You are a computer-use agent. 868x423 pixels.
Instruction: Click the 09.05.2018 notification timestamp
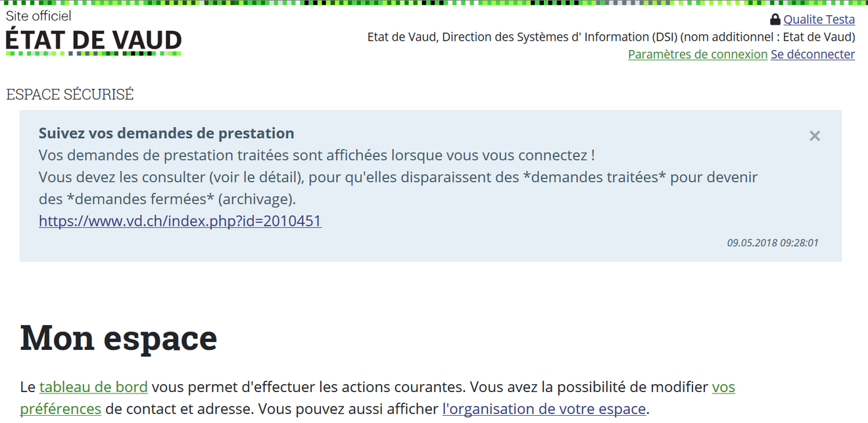[773, 243]
